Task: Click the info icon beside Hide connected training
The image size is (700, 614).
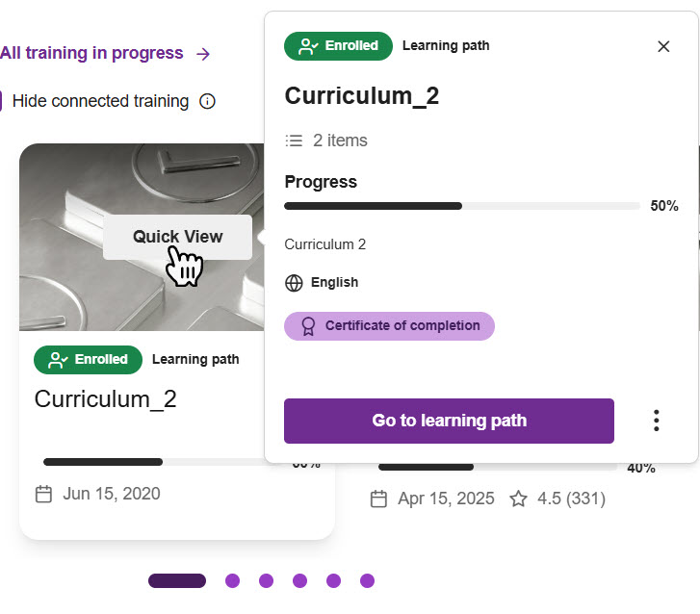Action: pyautogui.click(x=207, y=101)
